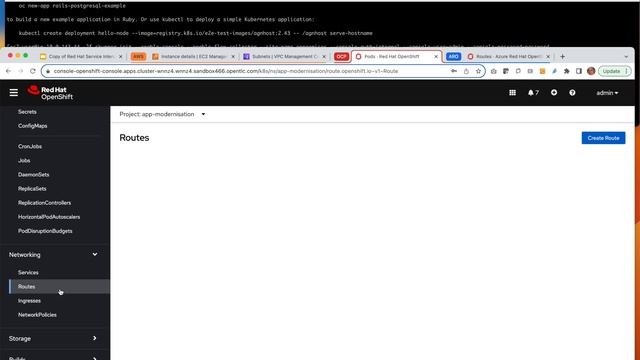Image resolution: width=640 pixels, height=360 pixels.
Task: Close the Instance details EC2 tab
Action: coord(233,56)
